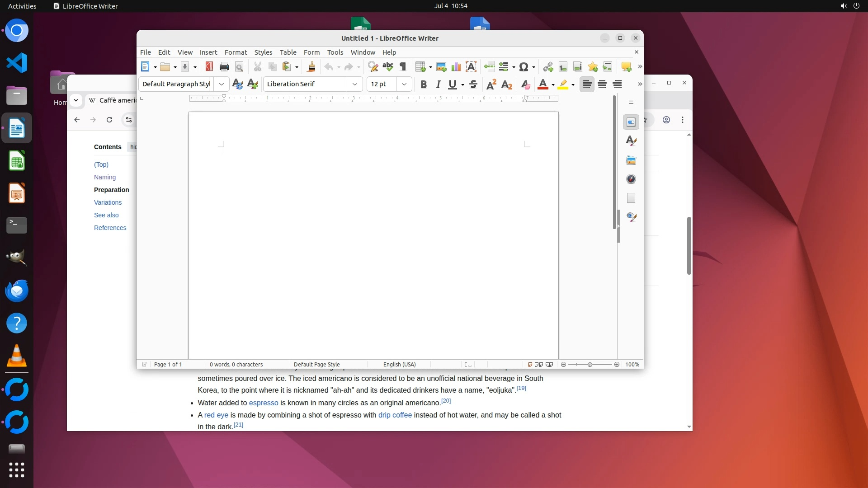
Task: Open the Table menu
Action: (288, 52)
